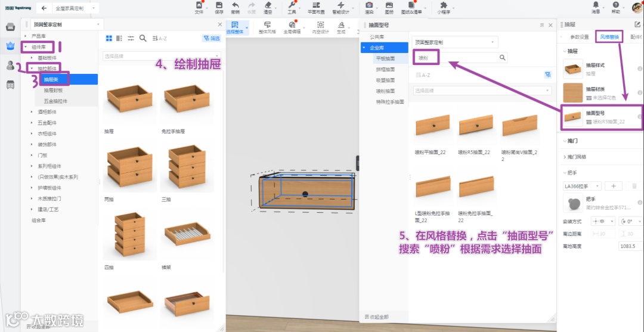The height and width of the screenshot is (332, 644).
Task: Open the 文件 (File) menu icon
Action: [199, 5]
